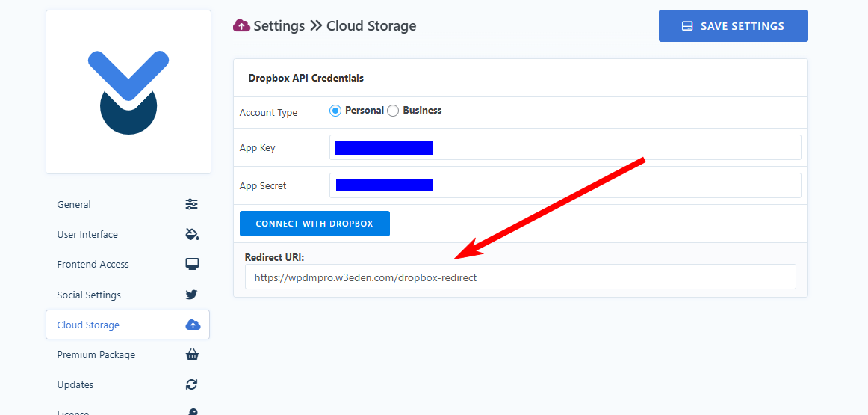Click the Redirect URI label

(275, 258)
